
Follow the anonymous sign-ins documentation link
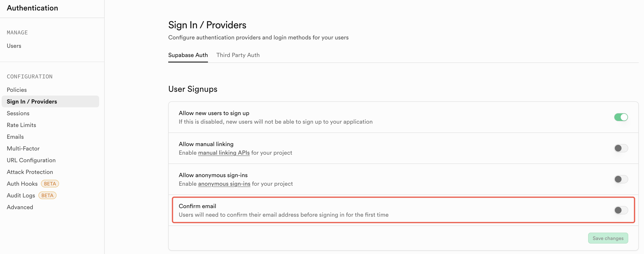point(224,184)
